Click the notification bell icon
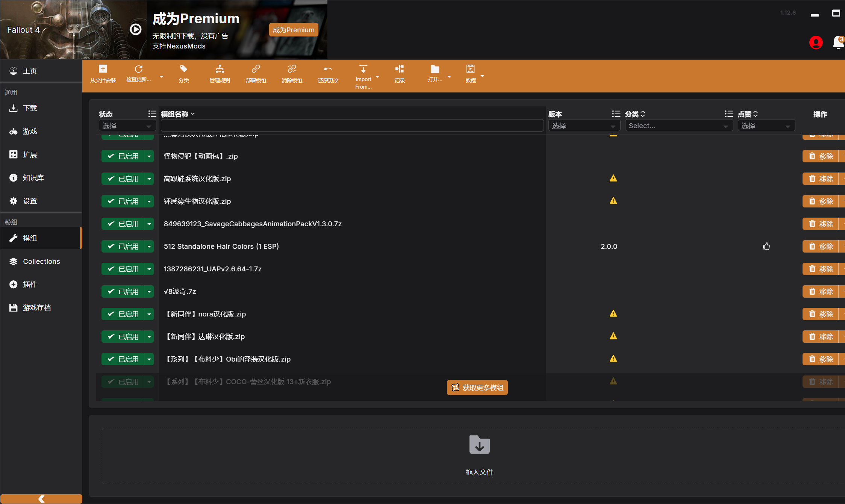 click(838, 42)
